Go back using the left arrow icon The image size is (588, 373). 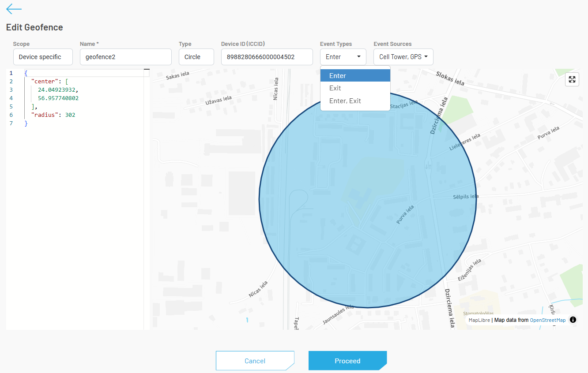(x=14, y=9)
